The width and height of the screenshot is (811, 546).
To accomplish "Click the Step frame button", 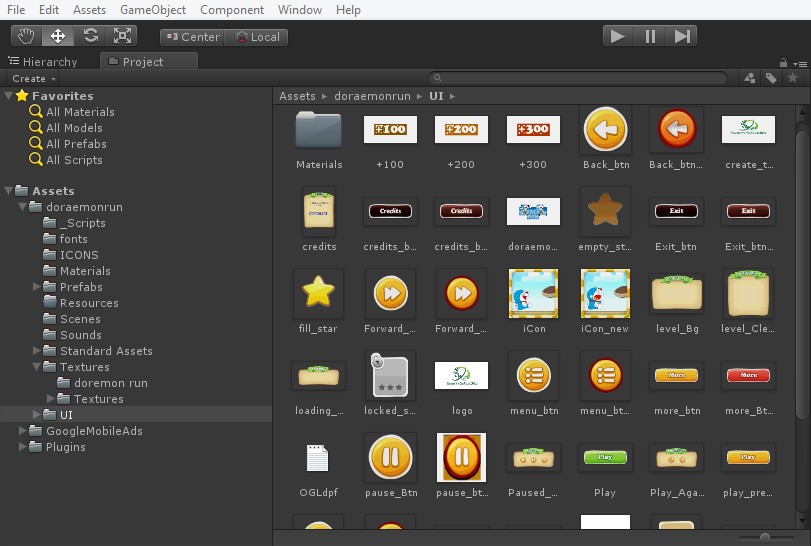I will coord(682,36).
